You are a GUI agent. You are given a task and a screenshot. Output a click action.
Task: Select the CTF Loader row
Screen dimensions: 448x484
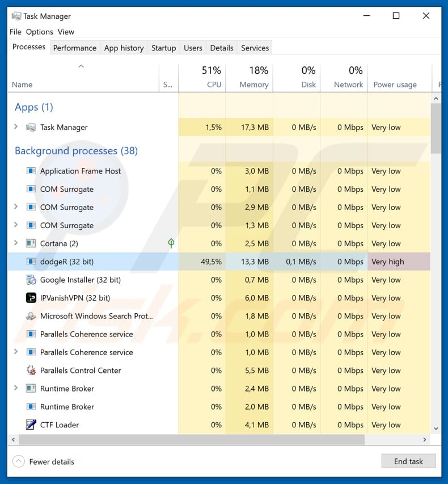[x=219, y=425]
